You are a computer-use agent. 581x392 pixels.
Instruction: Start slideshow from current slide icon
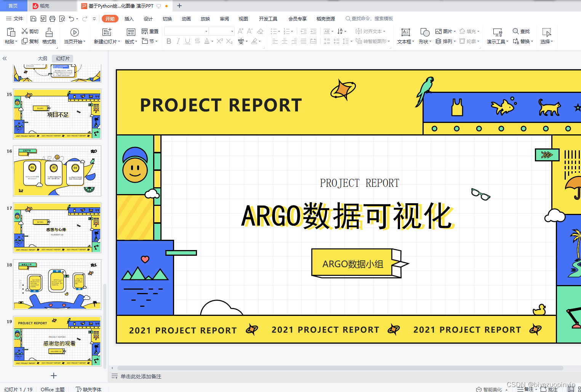coord(75,32)
